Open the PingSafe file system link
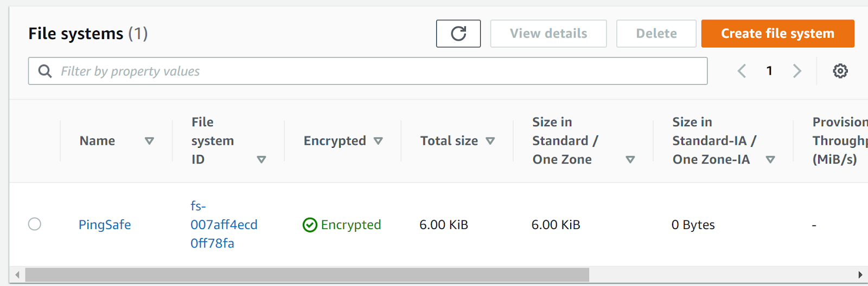This screenshot has width=868, height=286. (105, 225)
